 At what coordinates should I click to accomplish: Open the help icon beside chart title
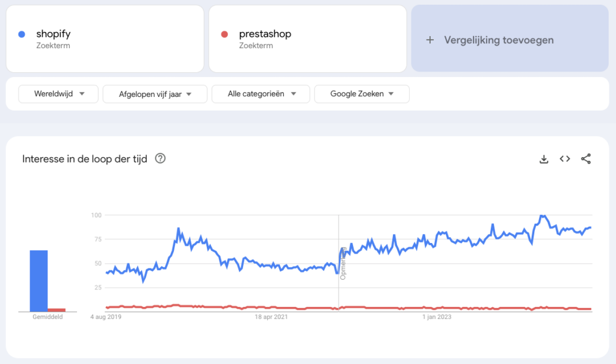[x=160, y=159]
